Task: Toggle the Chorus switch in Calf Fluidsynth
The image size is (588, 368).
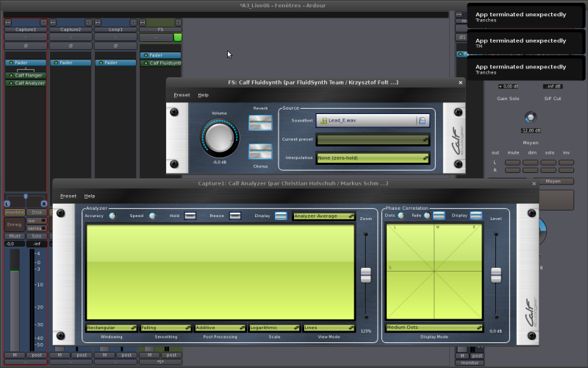Action: coord(260,152)
